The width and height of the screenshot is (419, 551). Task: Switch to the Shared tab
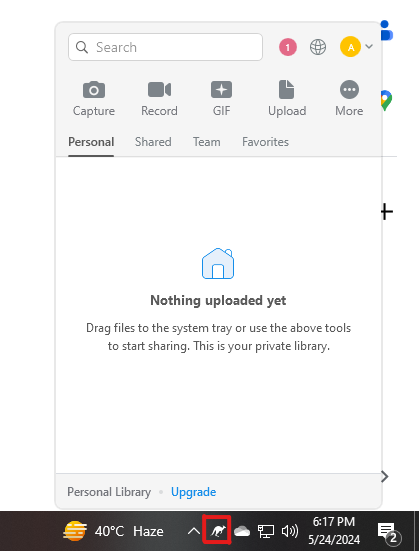[153, 142]
